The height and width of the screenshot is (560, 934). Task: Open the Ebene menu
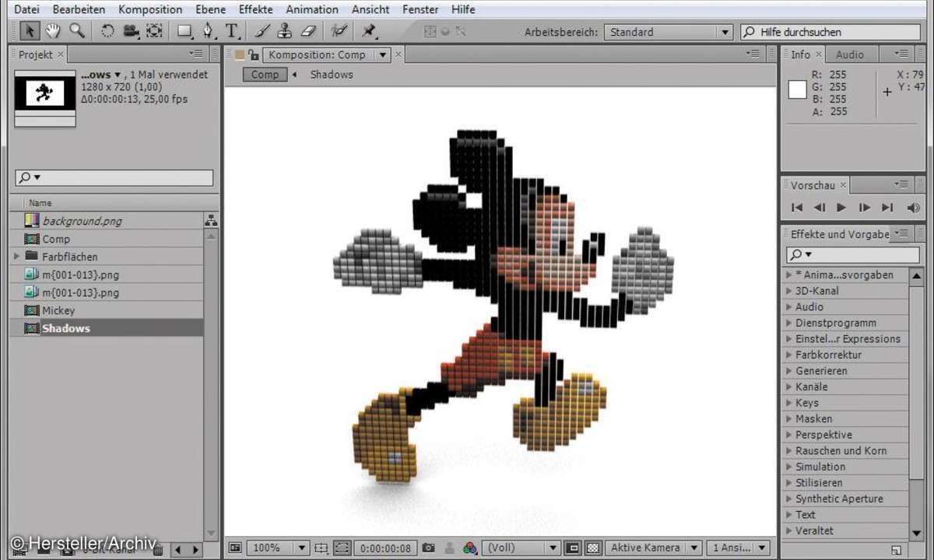pos(210,10)
